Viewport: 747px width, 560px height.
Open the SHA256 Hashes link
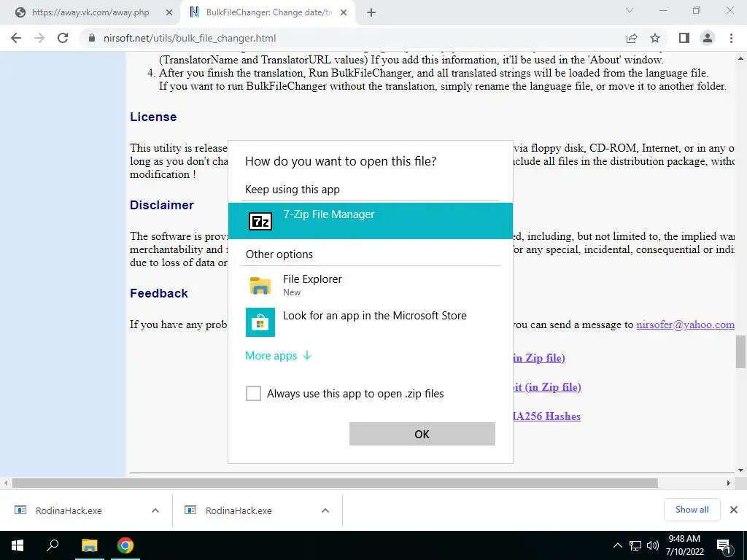click(x=547, y=416)
